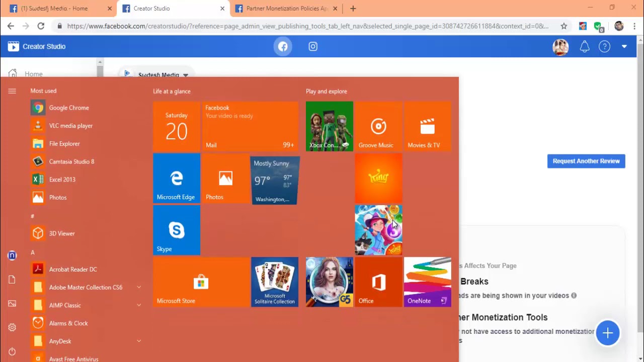Image resolution: width=644 pixels, height=362 pixels.
Task: Open Home in Creator Studio sidebar
Action: click(34, 74)
